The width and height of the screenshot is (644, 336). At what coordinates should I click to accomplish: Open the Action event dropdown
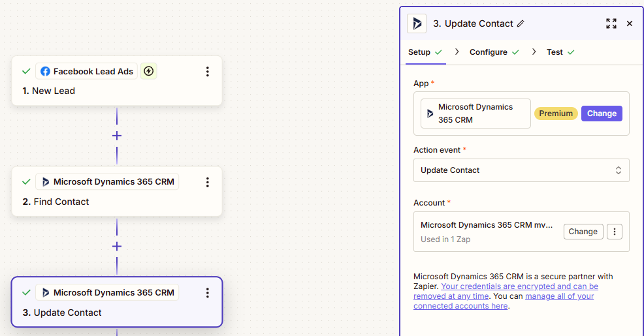pos(521,170)
